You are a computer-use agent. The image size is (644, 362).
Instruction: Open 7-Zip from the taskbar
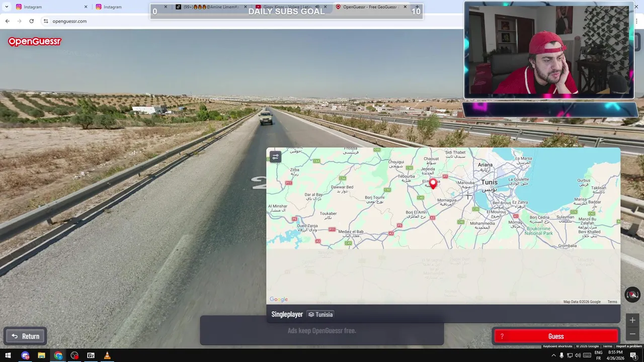tap(91, 355)
